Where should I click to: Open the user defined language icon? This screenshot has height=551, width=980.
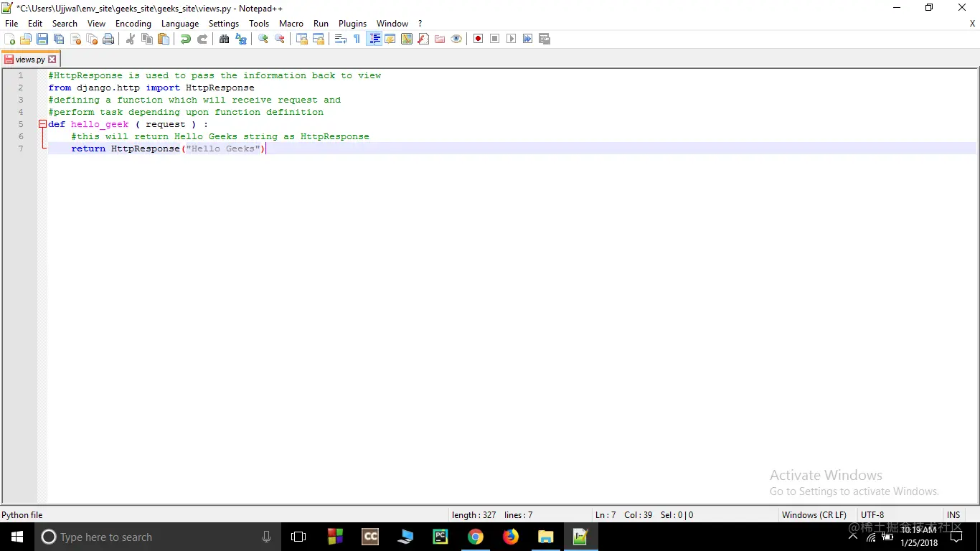(390, 39)
